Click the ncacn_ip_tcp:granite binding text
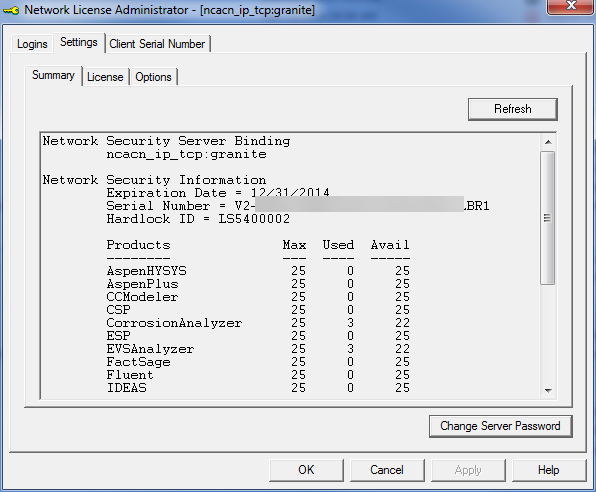Image resolution: width=596 pixels, height=492 pixels. (x=186, y=154)
